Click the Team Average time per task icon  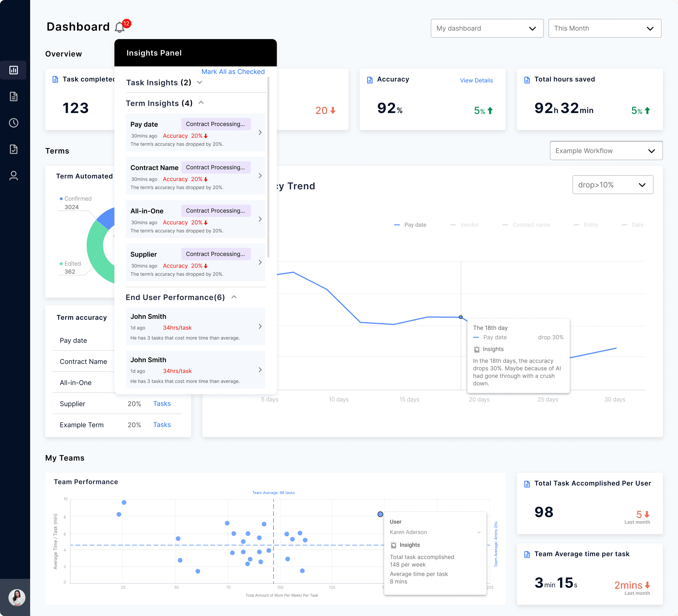click(x=527, y=555)
